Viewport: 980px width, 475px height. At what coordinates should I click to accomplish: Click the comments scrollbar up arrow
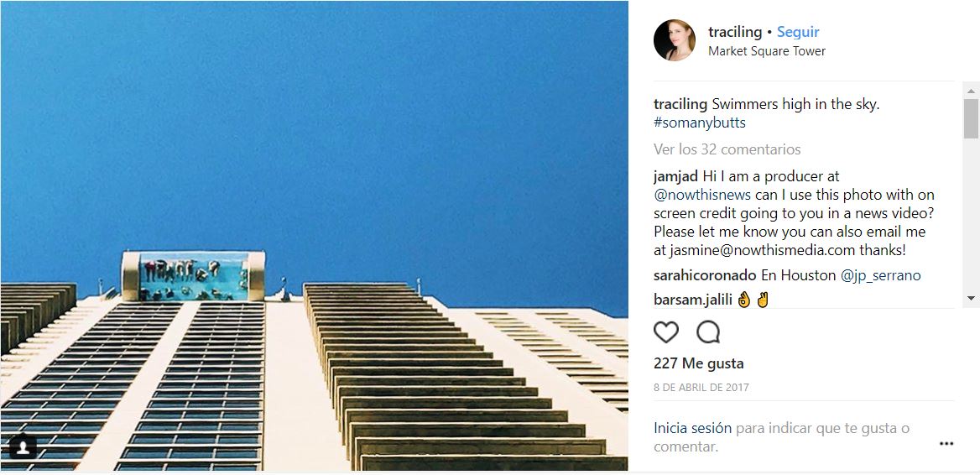click(x=971, y=91)
